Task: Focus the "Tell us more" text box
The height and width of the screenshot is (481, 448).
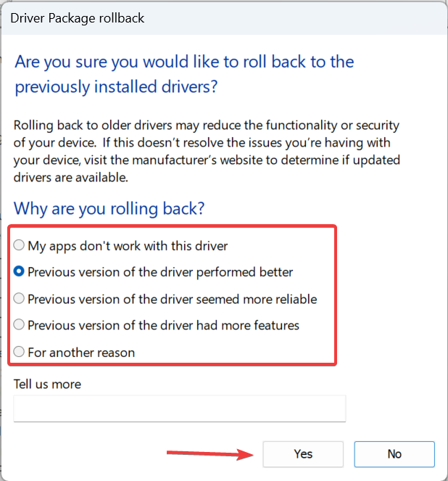Action: (x=179, y=408)
